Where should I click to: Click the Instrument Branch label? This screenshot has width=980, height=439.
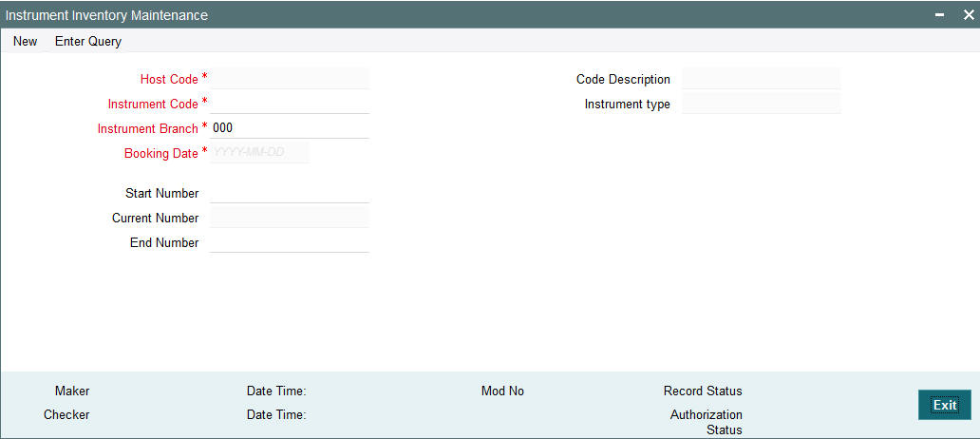coord(148,129)
